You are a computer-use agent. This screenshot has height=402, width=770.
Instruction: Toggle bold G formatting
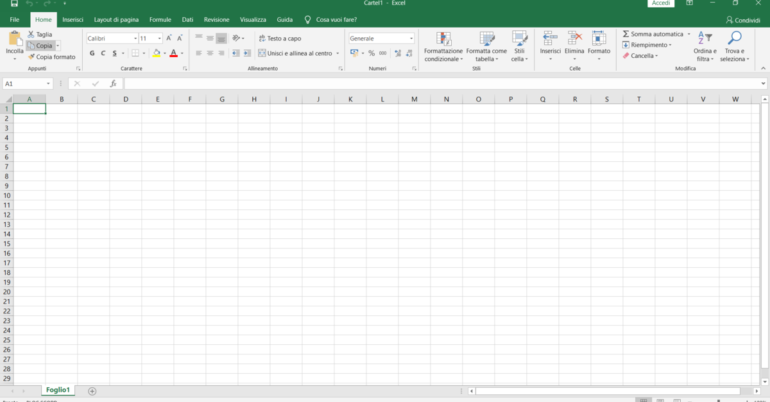click(90, 53)
